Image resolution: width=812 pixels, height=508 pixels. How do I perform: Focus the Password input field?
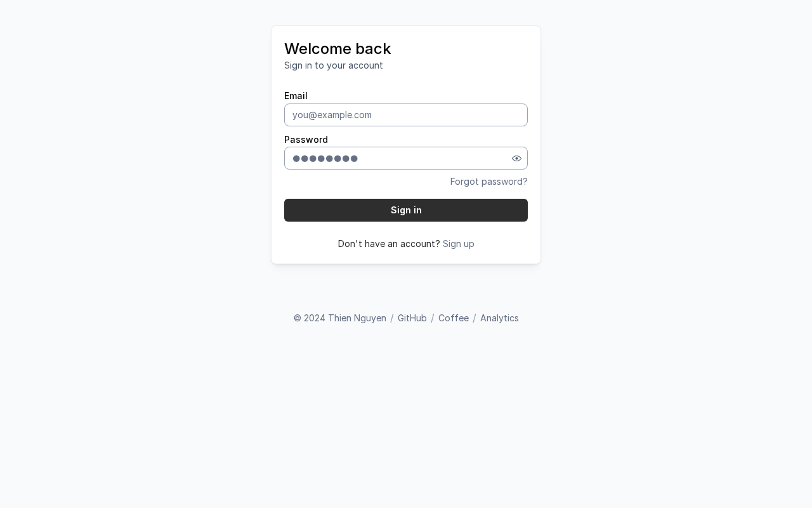tap(431, 158)
